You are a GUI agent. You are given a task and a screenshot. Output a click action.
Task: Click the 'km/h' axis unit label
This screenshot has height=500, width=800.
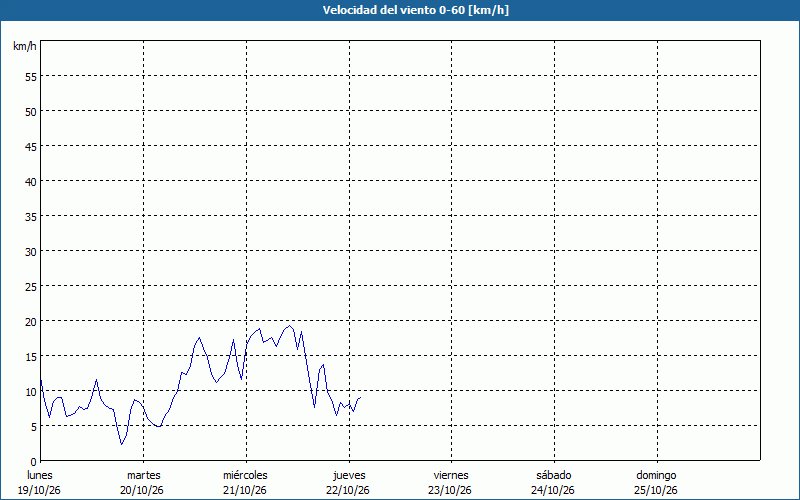(x=24, y=46)
